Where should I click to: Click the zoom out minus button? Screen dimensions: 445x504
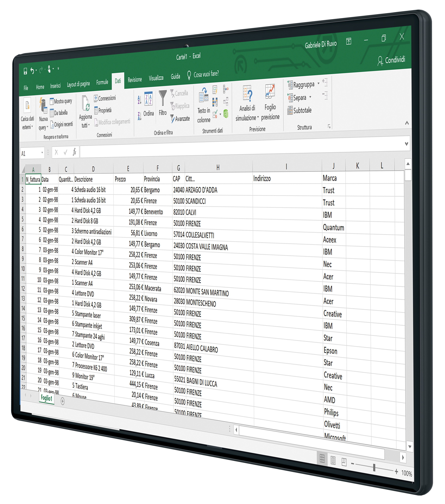pos(353,464)
